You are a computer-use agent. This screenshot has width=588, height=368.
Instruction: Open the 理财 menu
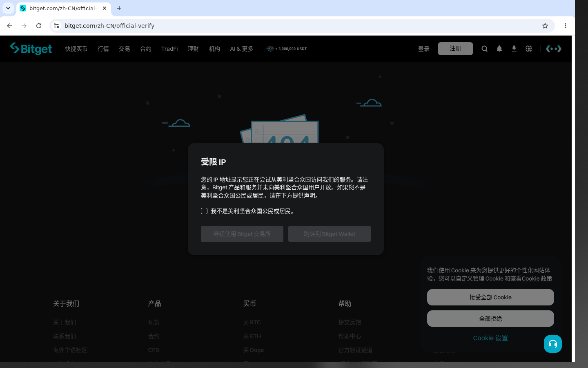click(193, 49)
